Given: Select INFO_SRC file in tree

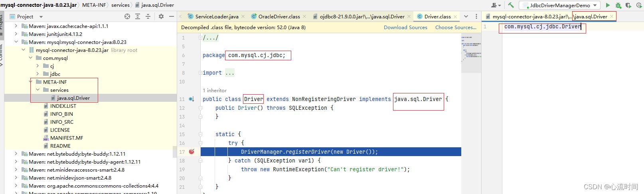Looking at the screenshot, I should [62, 122].
